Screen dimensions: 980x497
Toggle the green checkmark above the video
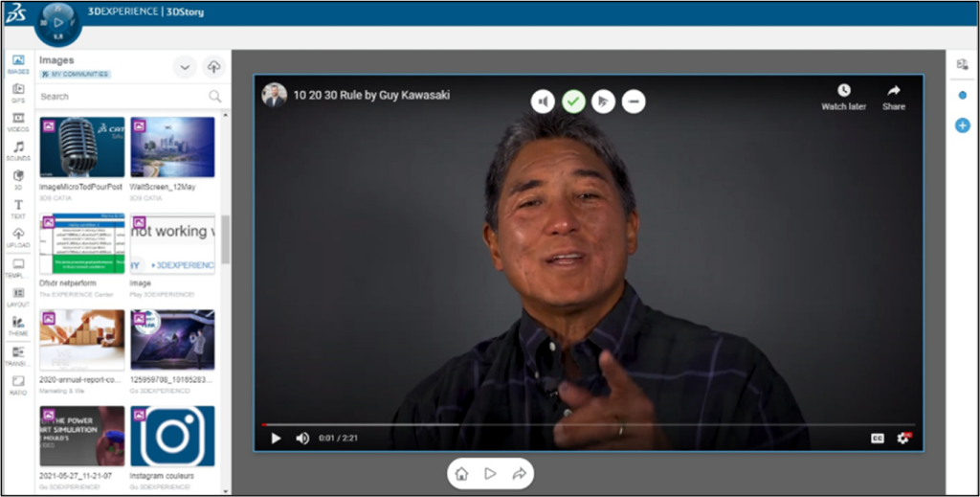[573, 102]
